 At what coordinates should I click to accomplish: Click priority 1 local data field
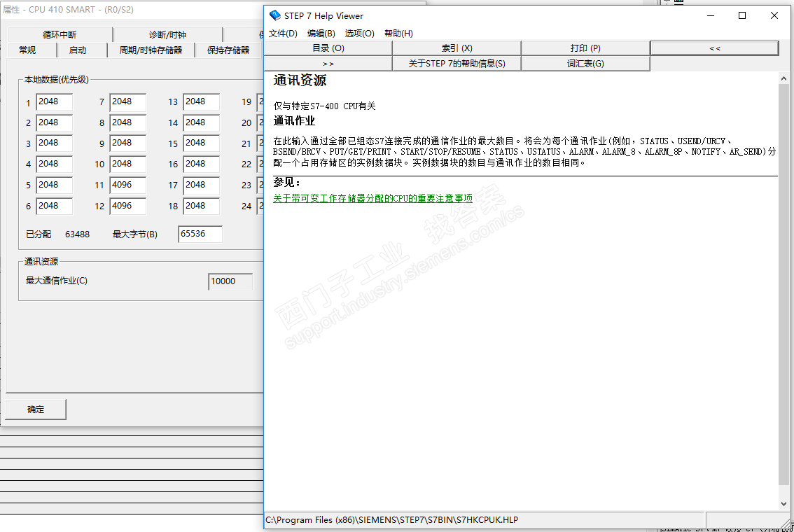click(54, 101)
